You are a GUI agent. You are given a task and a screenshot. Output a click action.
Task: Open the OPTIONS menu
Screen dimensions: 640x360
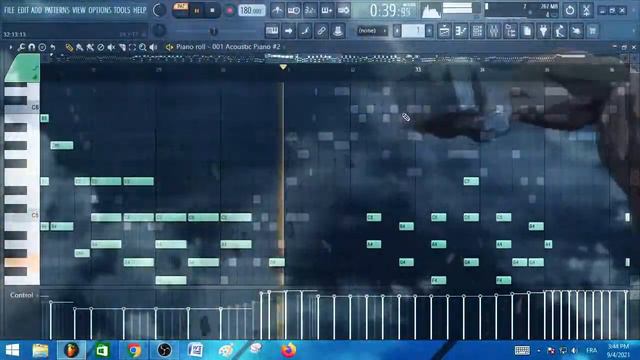click(100, 10)
